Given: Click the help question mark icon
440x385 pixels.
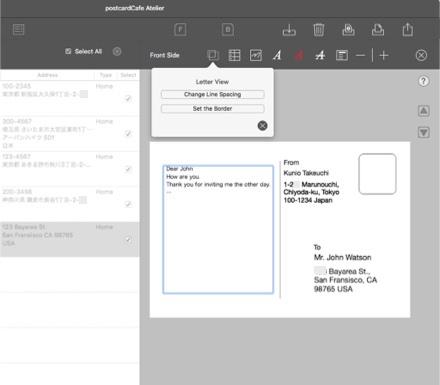Looking at the screenshot, I should coord(423,81).
